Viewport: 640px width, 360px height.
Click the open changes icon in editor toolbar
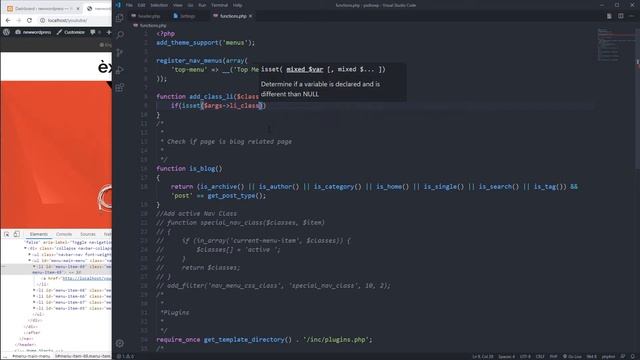pos(609,16)
